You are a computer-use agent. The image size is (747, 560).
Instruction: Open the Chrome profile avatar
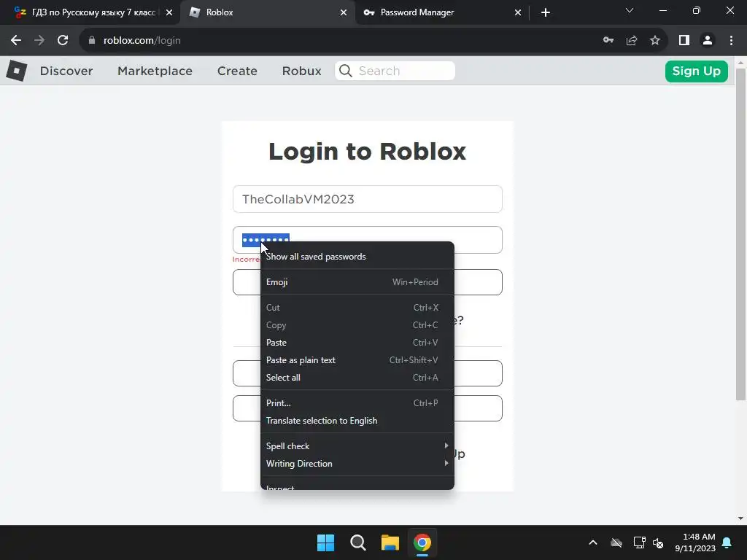[x=708, y=41]
